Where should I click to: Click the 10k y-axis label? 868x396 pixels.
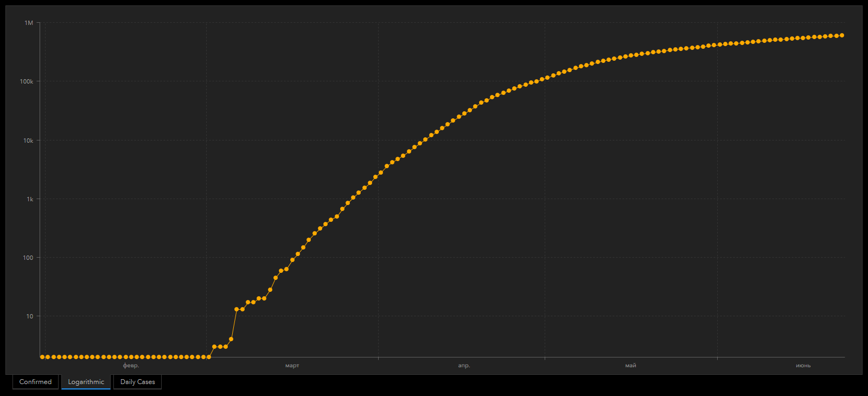tap(28, 140)
